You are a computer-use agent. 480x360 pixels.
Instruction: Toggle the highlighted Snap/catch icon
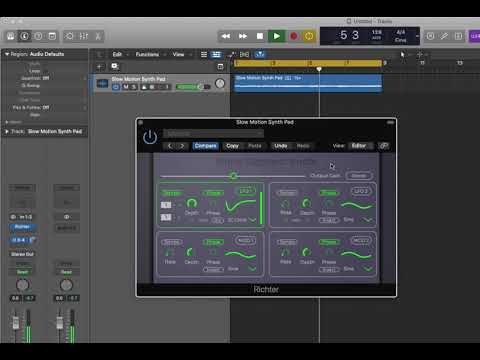260,54
